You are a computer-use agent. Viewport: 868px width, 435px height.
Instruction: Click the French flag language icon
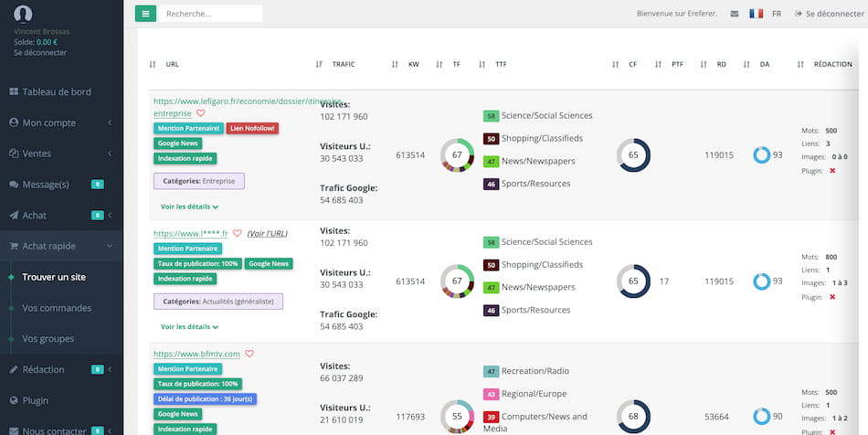point(757,14)
